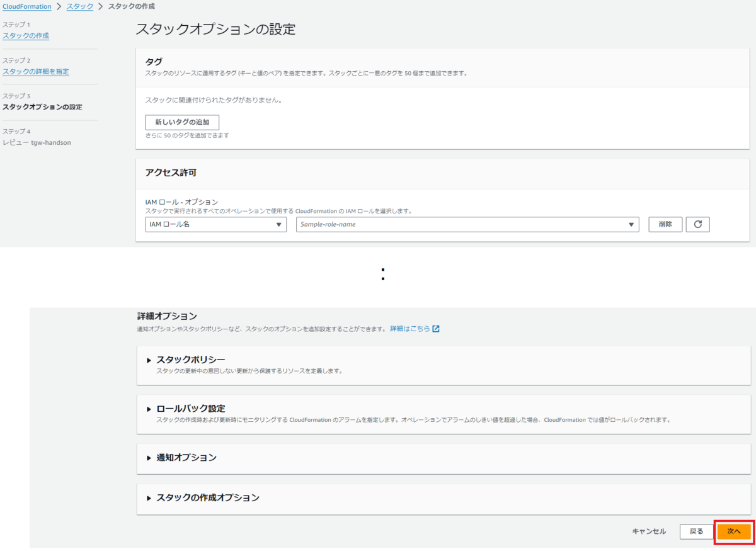Click the スタックの作成 breadcrumb text
The height and width of the screenshot is (551, 756).
[x=132, y=6]
